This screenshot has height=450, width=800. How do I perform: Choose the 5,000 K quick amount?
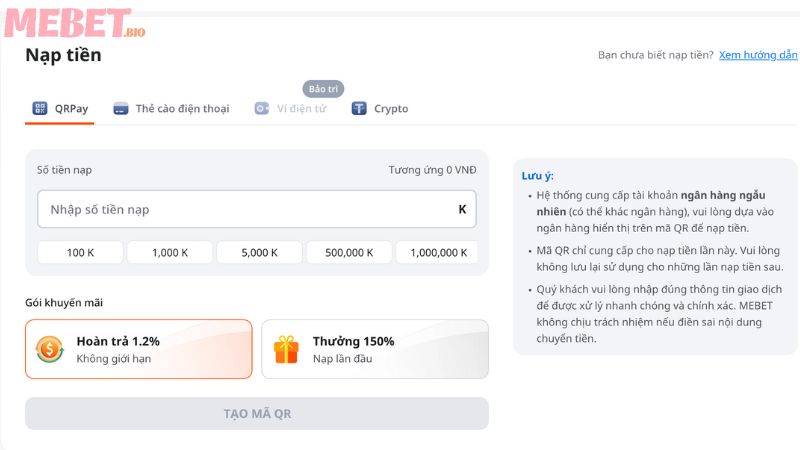click(259, 253)
